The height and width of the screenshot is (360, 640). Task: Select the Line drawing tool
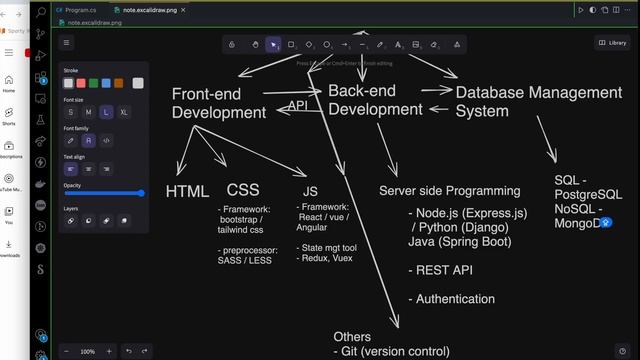click(x=362, y=44)
